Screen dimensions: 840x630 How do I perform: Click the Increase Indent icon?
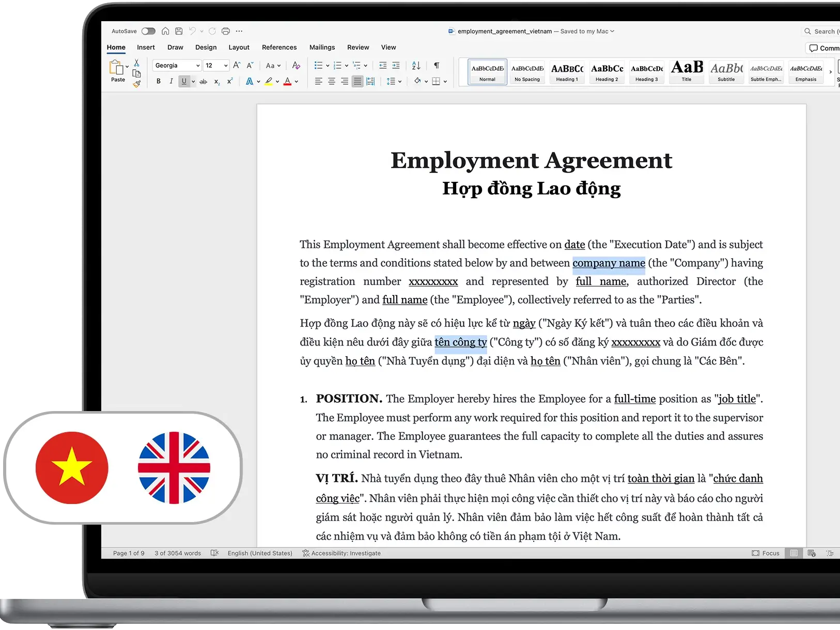tap(396, 66)
